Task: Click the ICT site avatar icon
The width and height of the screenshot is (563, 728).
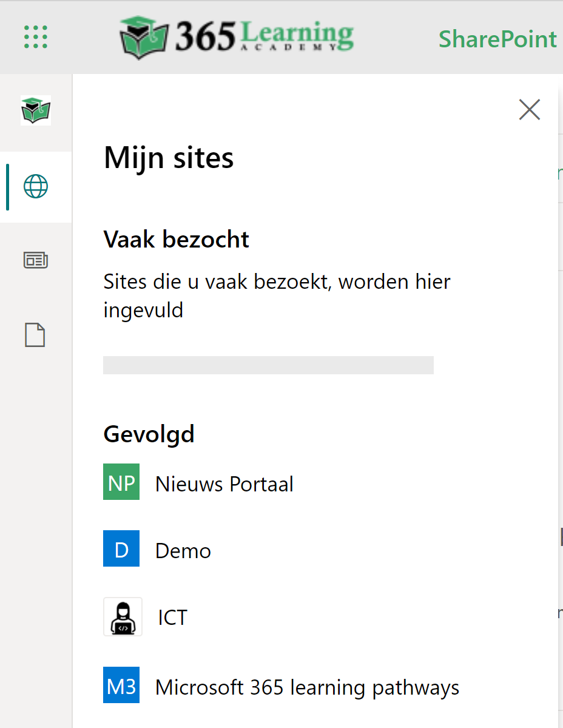Action: [123, 616]
